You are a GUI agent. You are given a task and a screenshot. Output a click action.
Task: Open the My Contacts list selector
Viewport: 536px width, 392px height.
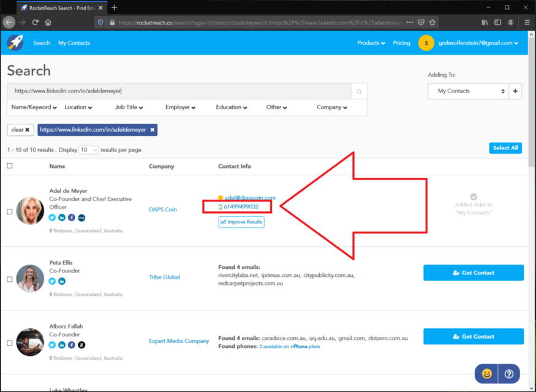pyautogui.click(x=469, y=91)
